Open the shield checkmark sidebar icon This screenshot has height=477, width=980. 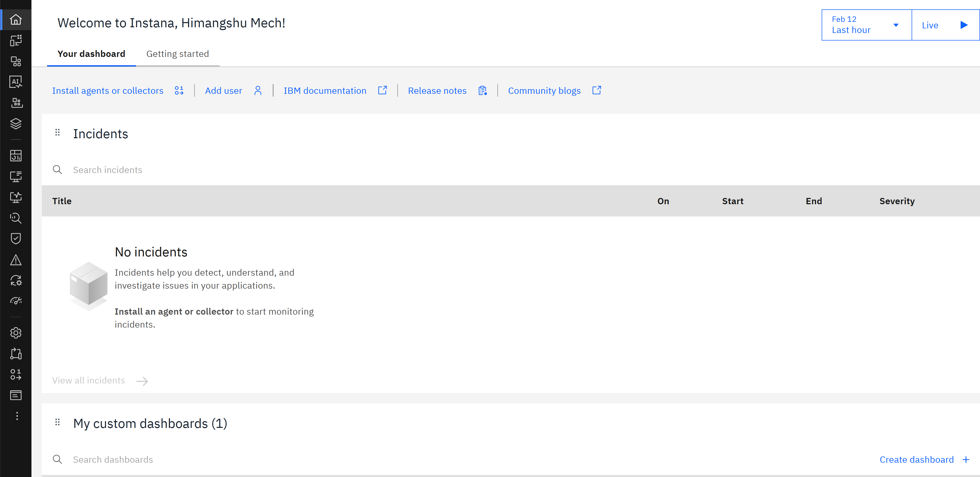point(16,239)
